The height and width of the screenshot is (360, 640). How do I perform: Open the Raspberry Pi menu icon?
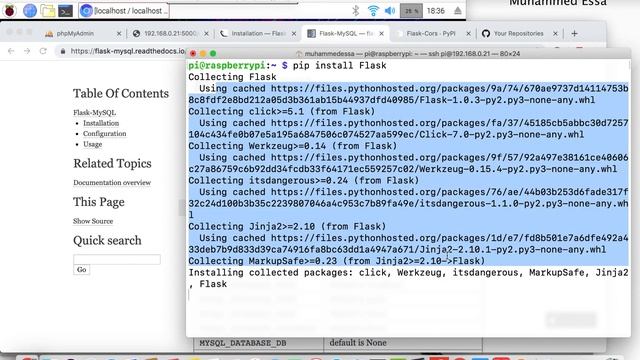[10, 11]
